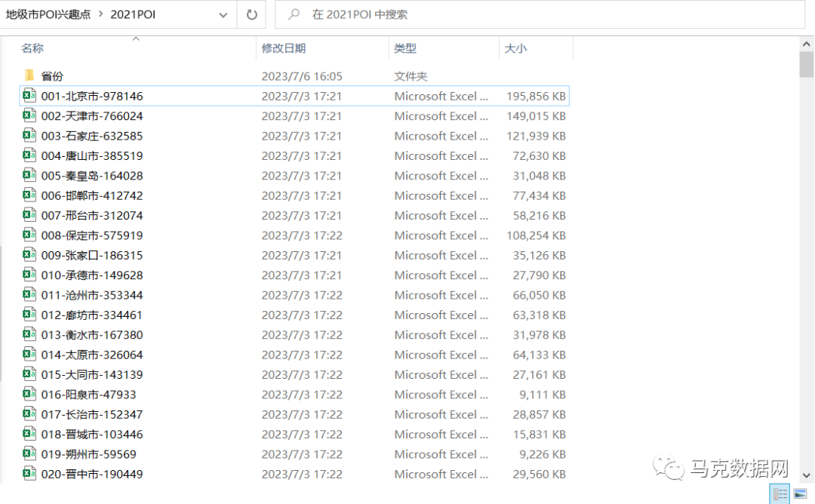Select file name 013-衡水市-167380
The width and height of the screenshot is (815, 504).
point(92,335)
